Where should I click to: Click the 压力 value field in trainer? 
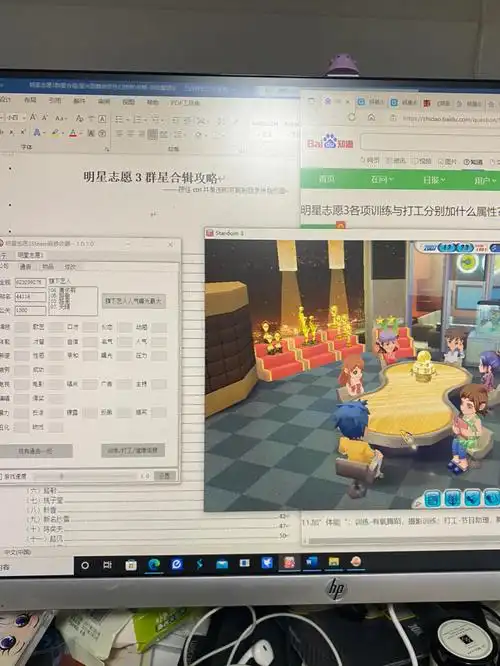[x=158, y=355]
